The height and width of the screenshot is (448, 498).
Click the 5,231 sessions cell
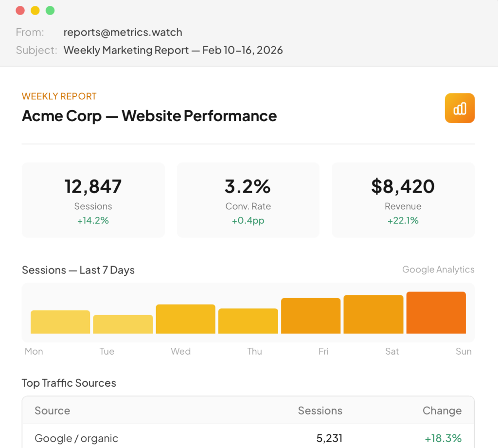(329, 438)
